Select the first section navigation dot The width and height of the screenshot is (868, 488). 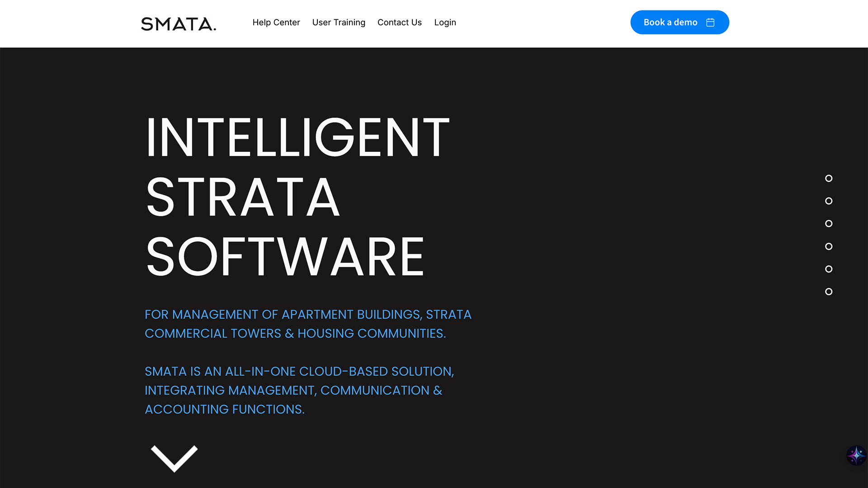tap(829, 178)
